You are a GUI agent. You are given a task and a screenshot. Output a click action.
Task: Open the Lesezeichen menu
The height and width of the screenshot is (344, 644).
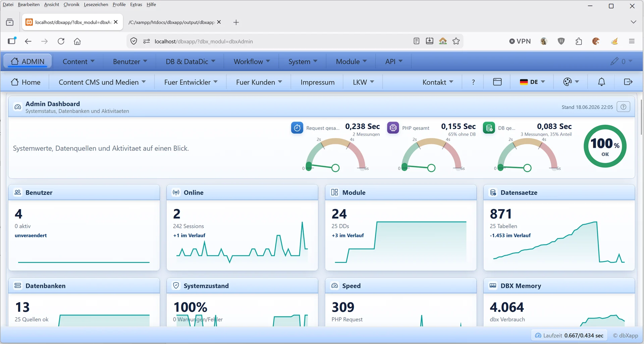96,4
